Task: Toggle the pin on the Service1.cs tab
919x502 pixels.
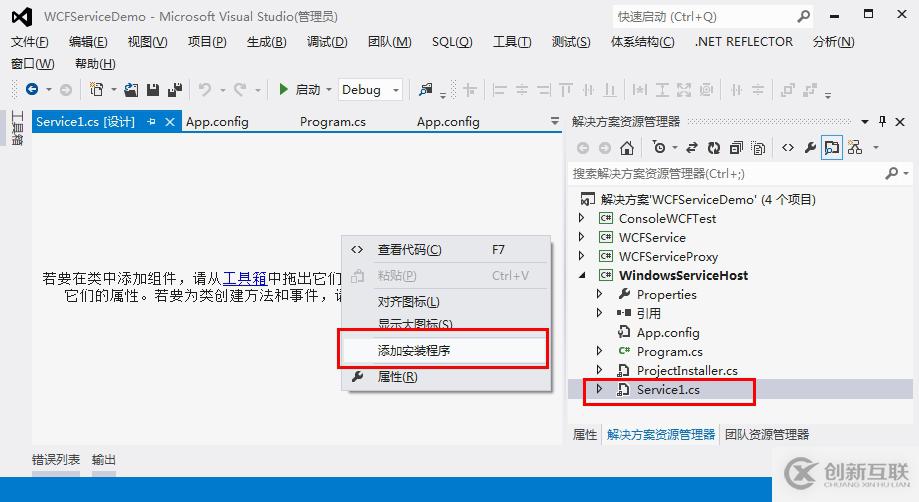Action: (151, 122)
